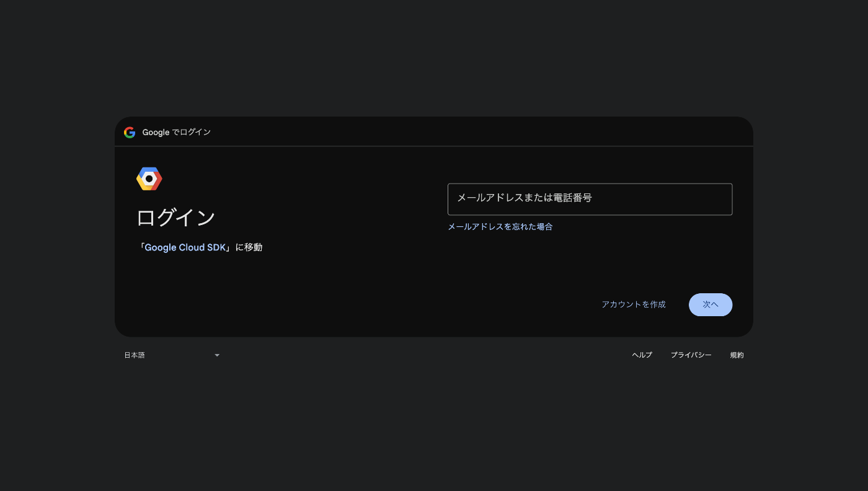Open the Google Cloud SDK link
The width and height of the screenshot is (868, 491).
pyautogui.click(x=185, y=247)
